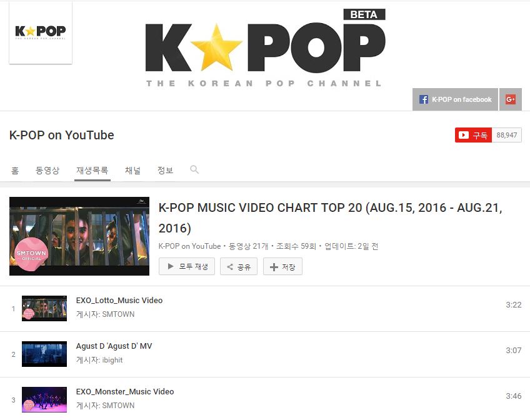Open Agust D 'Agust D' MV title

pos(114,346)
